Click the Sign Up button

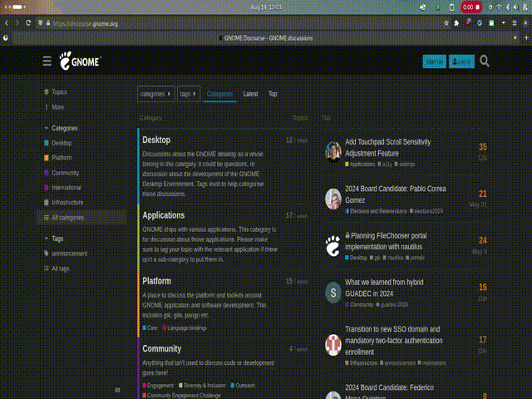pos(434,62)
